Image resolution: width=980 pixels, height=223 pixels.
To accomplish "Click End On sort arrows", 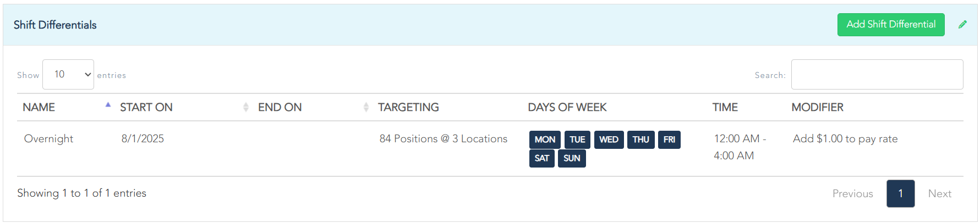I will click(366, 107).
